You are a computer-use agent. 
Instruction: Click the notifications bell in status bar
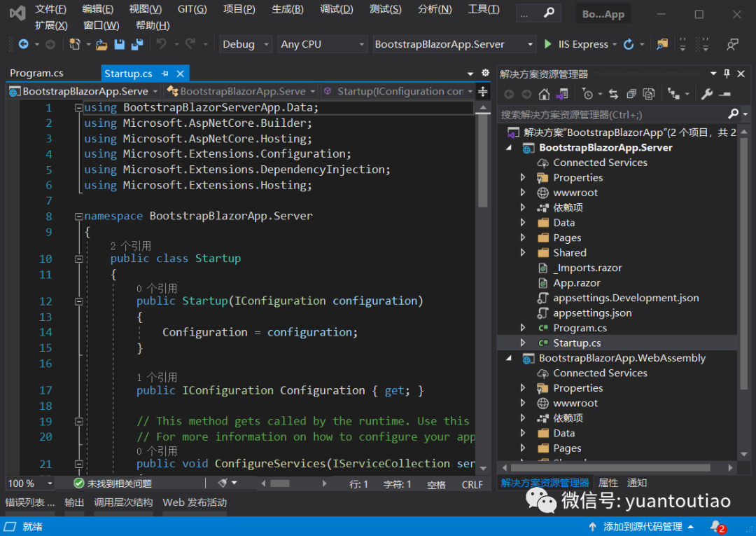click(x=717, y=526)
